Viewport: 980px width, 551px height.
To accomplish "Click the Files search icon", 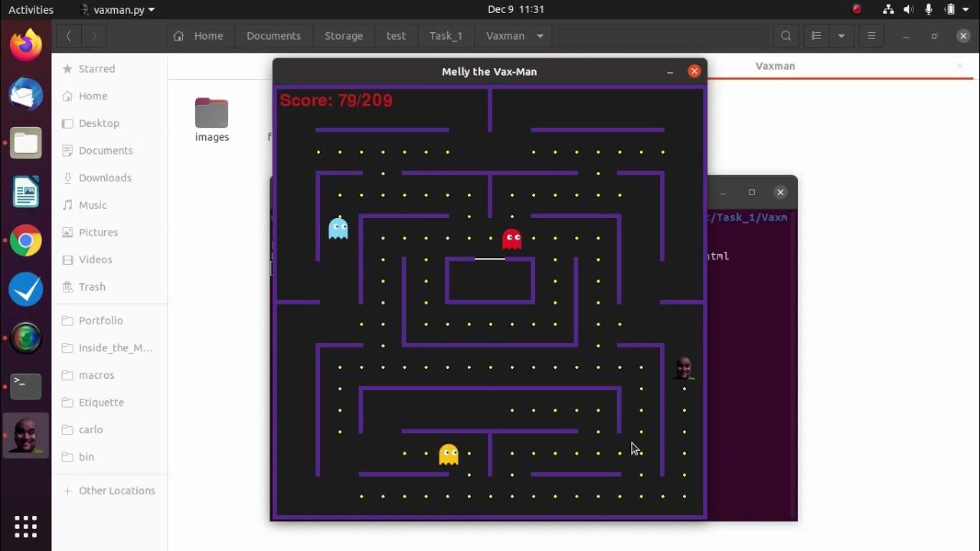I will coord(786,36).
